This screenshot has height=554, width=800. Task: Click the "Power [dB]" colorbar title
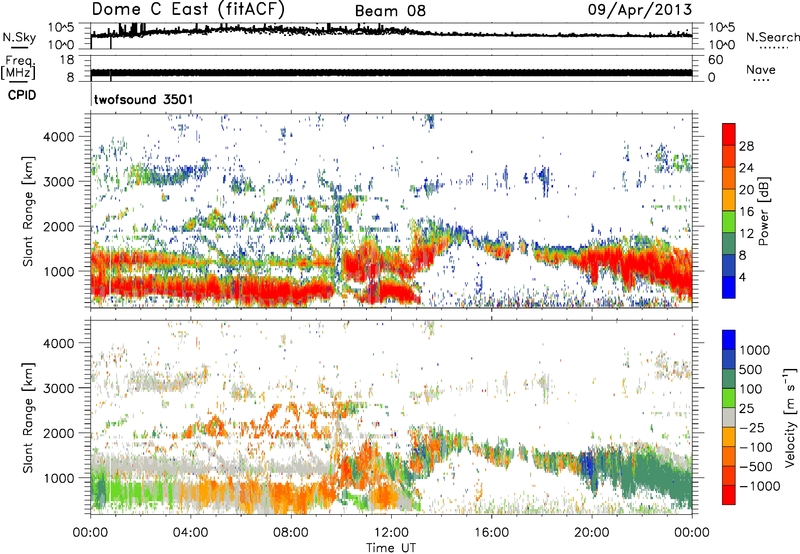pos(764,211)
